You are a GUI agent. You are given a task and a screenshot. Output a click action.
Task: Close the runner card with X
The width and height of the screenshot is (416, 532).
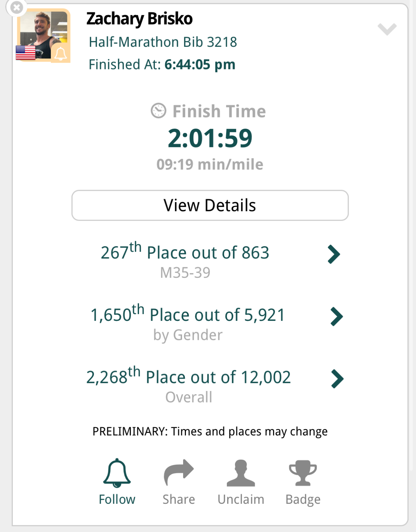16,7
